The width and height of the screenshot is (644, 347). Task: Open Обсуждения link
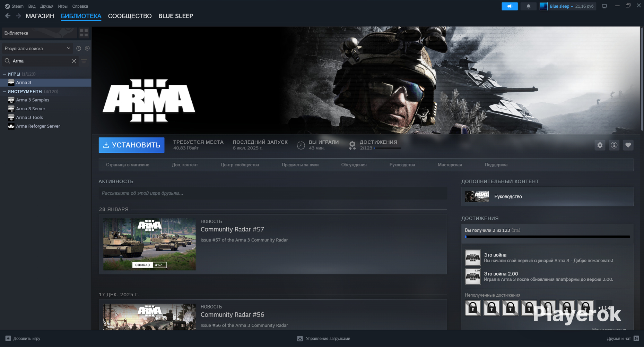click(354, 165)
